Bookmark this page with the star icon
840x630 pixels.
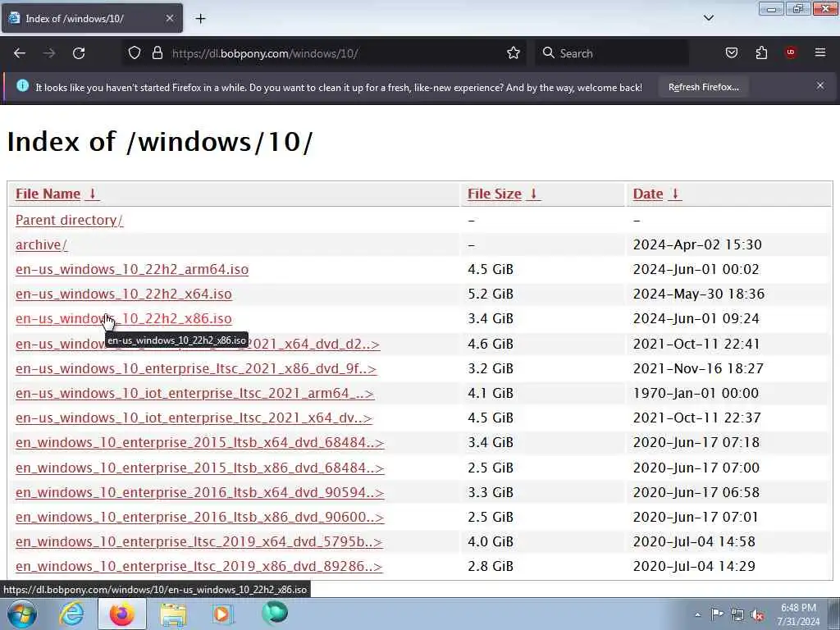click(x=514, y=53)
